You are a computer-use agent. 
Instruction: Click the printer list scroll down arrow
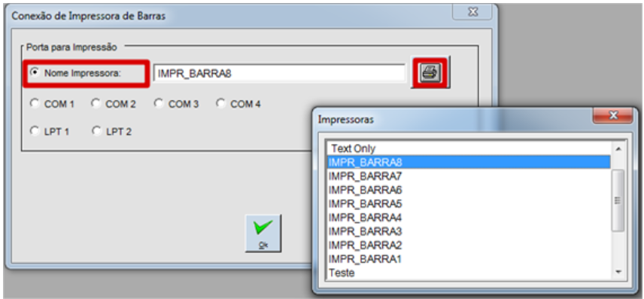pos(618,273)
